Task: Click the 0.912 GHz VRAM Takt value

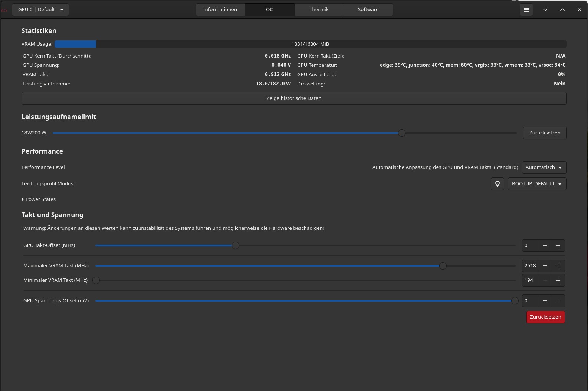Action: click(x=278, y=75)
